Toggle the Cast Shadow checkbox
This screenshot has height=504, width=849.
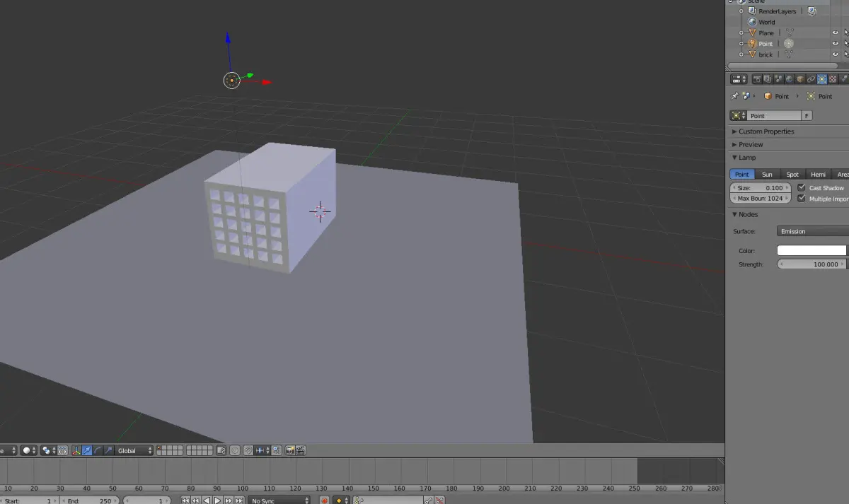802,188
